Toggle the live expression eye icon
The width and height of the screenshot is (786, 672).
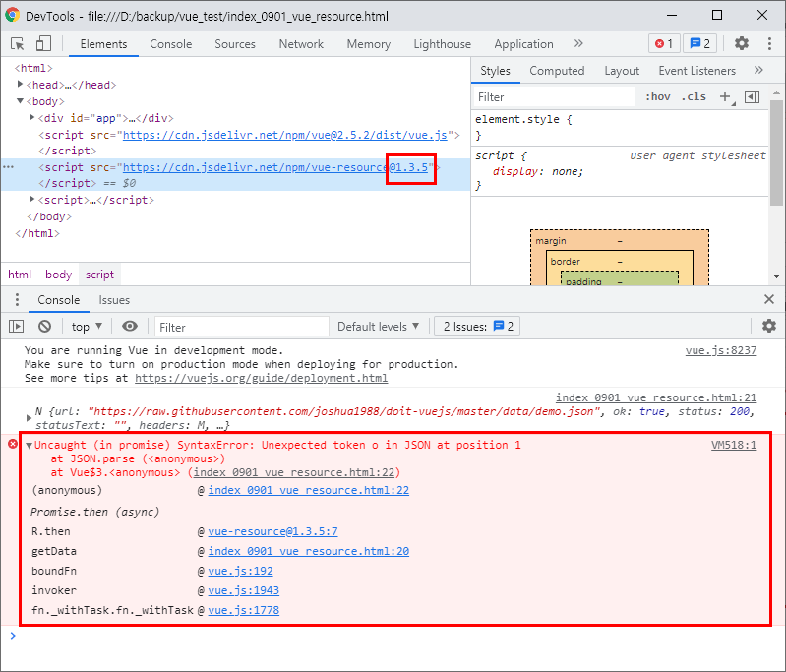pyautogui.click(x=129, y=327)
